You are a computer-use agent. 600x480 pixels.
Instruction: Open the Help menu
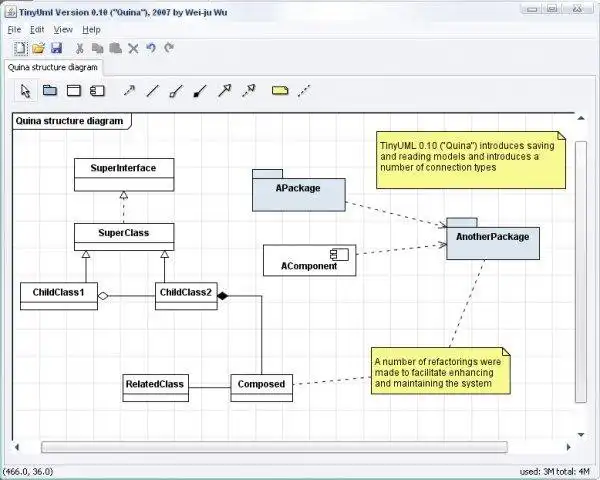pyautogui.click(x=91, y=29)
